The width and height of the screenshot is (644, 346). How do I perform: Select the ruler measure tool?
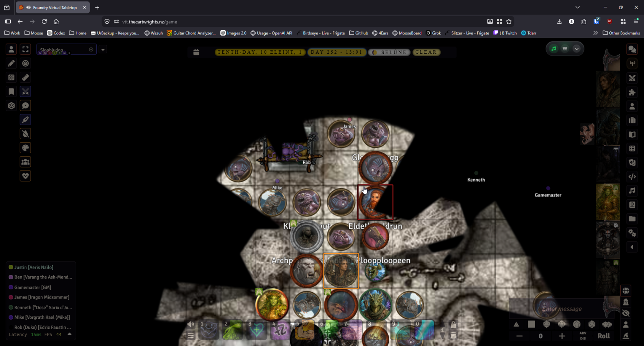click(x=25, y=77)
